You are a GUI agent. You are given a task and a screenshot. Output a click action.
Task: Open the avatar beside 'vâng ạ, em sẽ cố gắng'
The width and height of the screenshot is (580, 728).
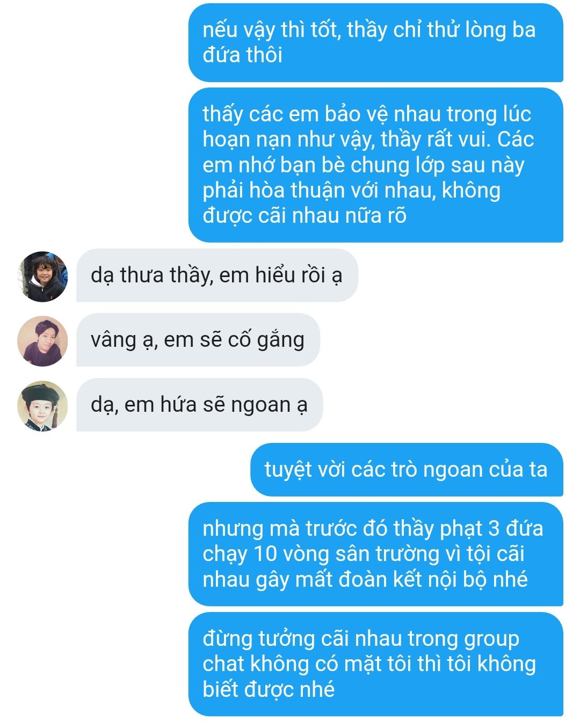click(42, 341)
